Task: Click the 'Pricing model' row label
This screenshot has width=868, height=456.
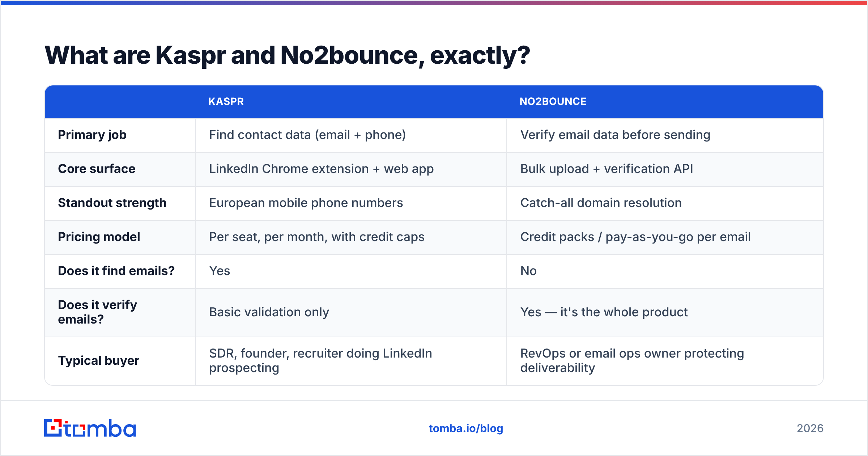Action: click(x=99, y=237)
